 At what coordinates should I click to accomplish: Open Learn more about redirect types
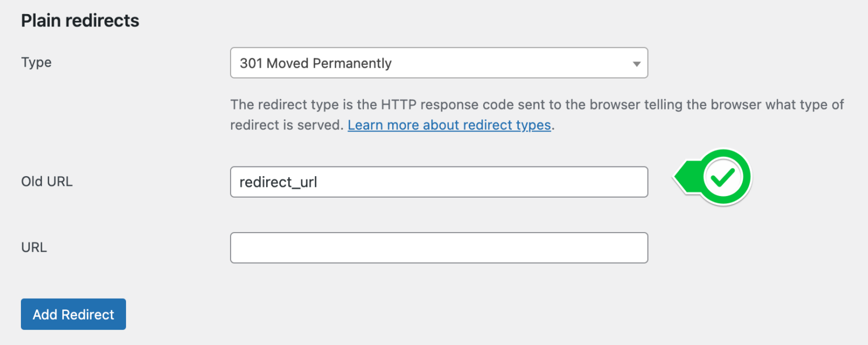(x=449, y=125)
